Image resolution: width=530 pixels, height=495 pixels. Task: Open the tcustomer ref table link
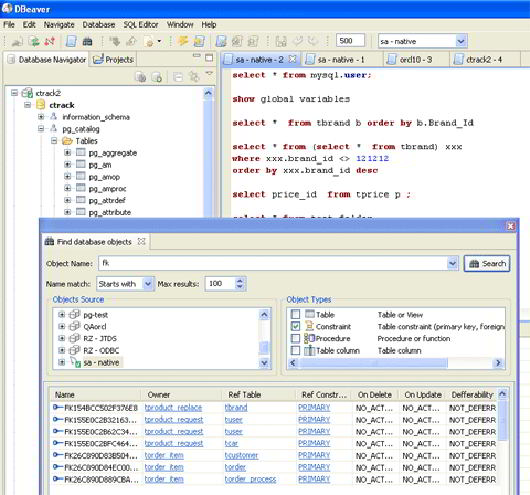coord(241,455)
